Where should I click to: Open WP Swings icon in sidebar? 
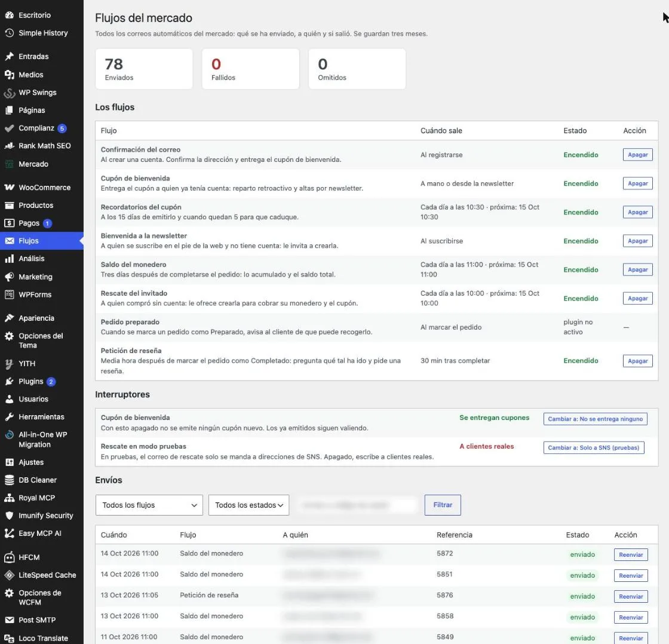click(x=10, y=93)
